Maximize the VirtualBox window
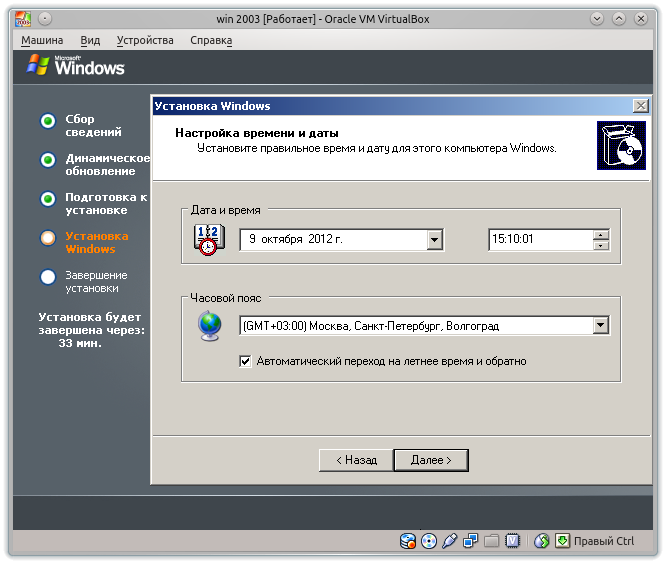 (x=619, y=19)
